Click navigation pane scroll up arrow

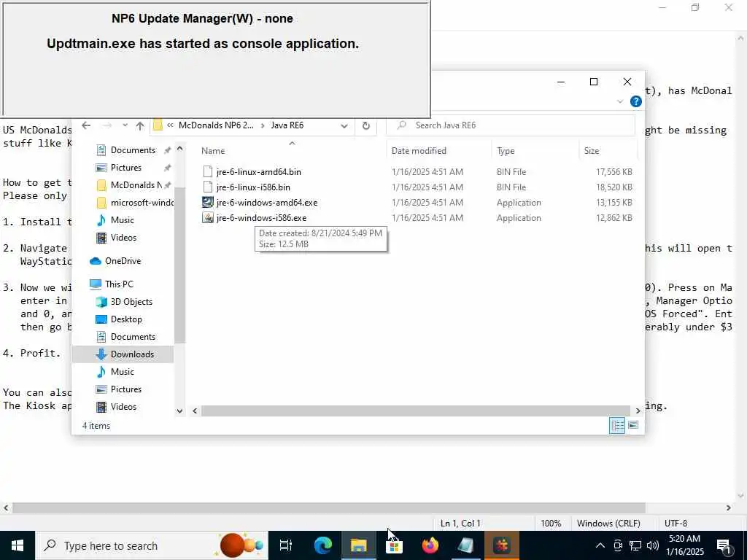pyautogui.click(x=179, y=149)
